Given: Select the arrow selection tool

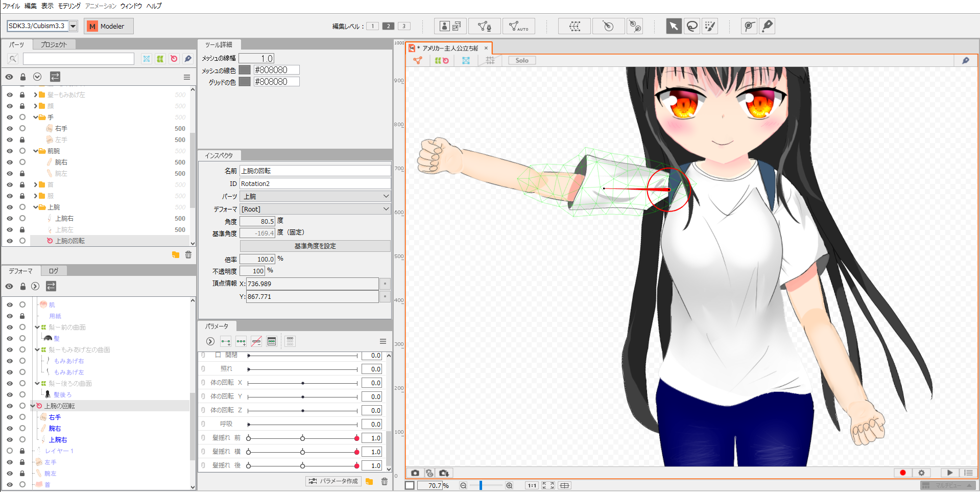Looking at the screenshot, I should pos(674,26).
